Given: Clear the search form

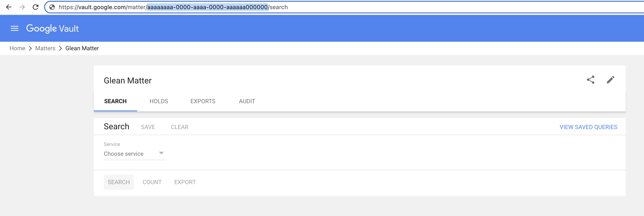Looking at the screenshot, I should click(179, 127).
